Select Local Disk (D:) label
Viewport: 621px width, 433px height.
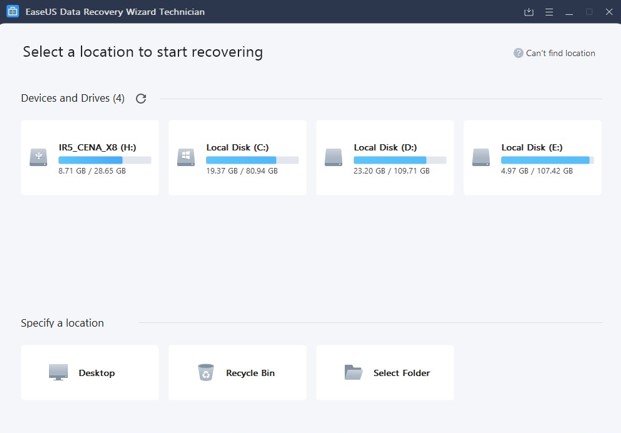pyautogui.click(x=385, y=147)
